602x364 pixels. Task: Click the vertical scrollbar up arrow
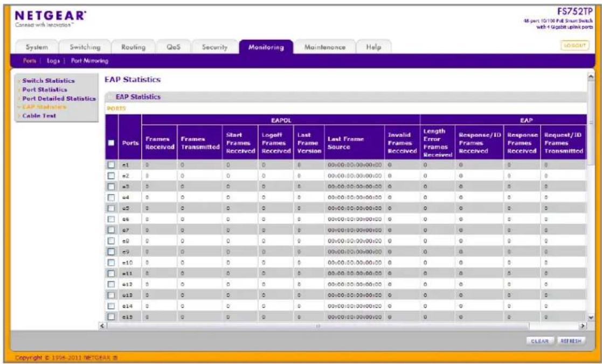coord(591,76)
